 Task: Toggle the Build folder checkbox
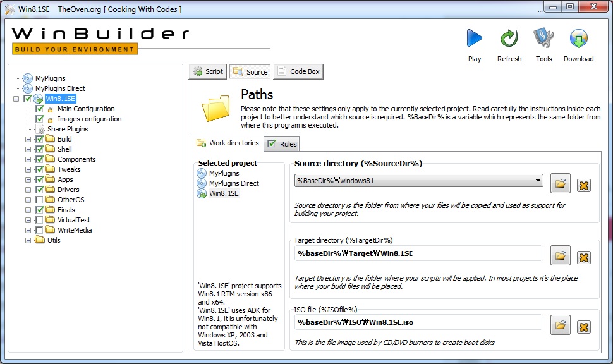tap(39, 139)
